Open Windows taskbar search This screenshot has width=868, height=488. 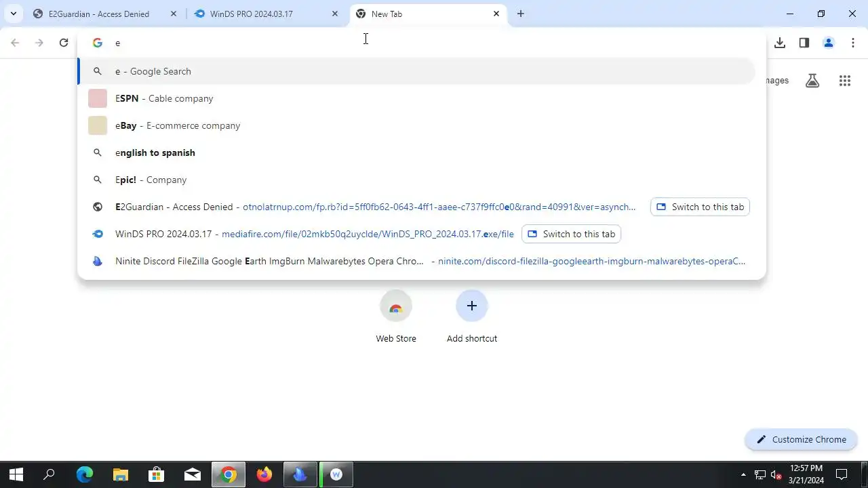click(49, 475)
